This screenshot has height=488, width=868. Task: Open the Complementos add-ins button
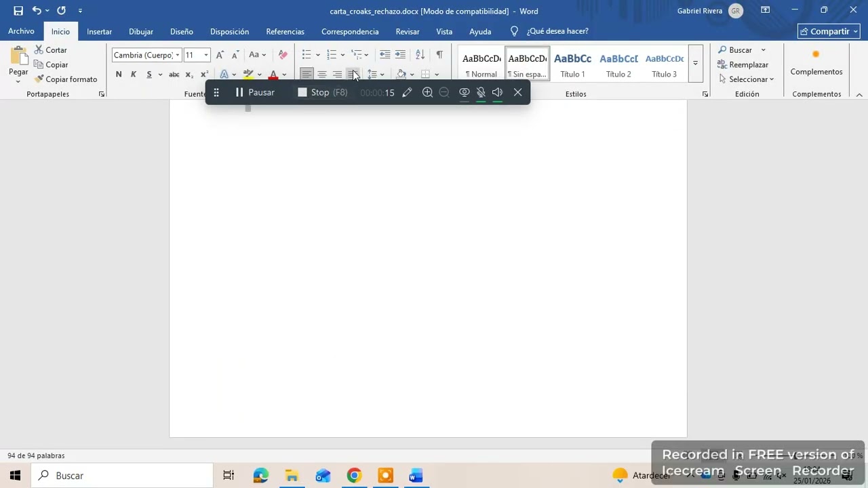click(x=816, y=63)
